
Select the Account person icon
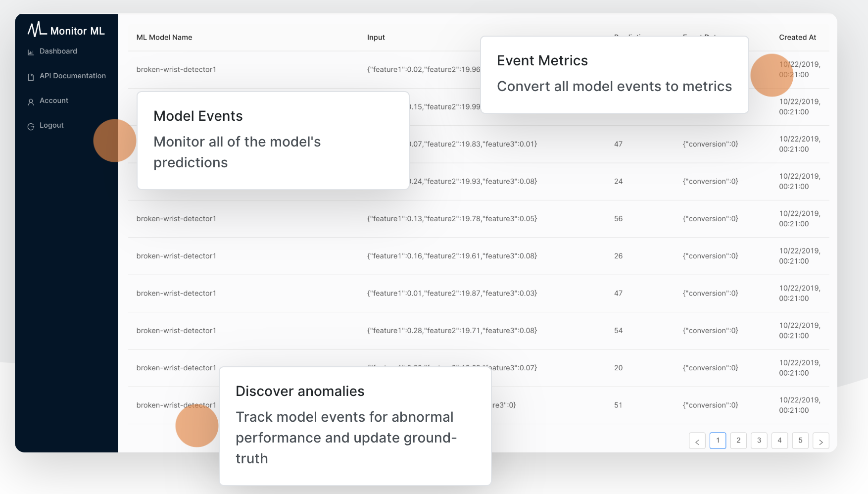click(31, 100)
